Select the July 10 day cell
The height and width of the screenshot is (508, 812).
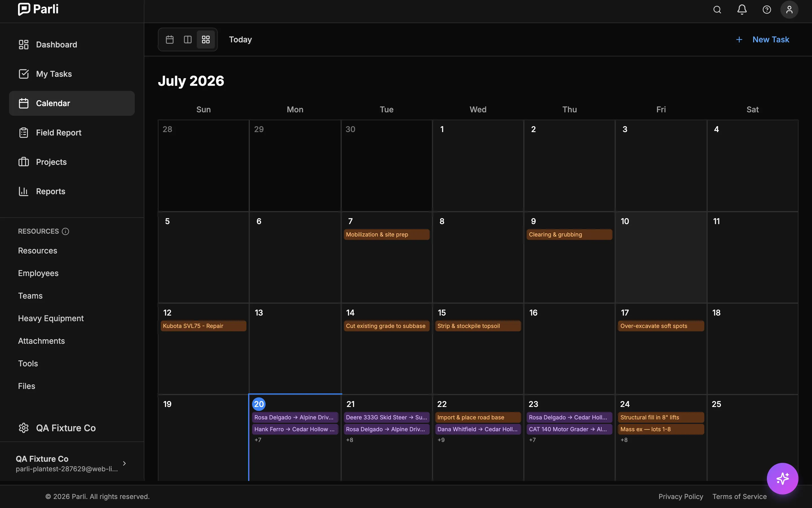pyautogui.click(x=661, y=257)
